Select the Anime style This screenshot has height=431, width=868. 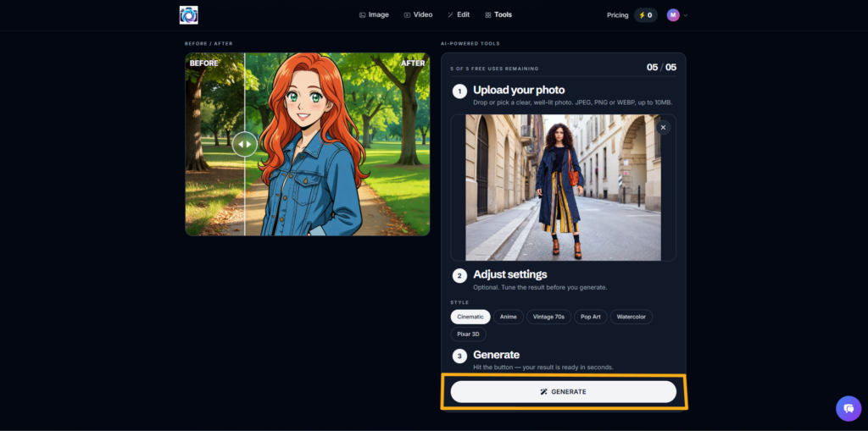(509, 317)
